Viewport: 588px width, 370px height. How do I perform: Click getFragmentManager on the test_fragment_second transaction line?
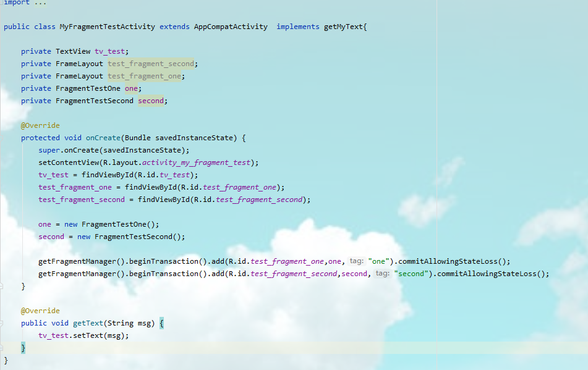pos(77,274)
